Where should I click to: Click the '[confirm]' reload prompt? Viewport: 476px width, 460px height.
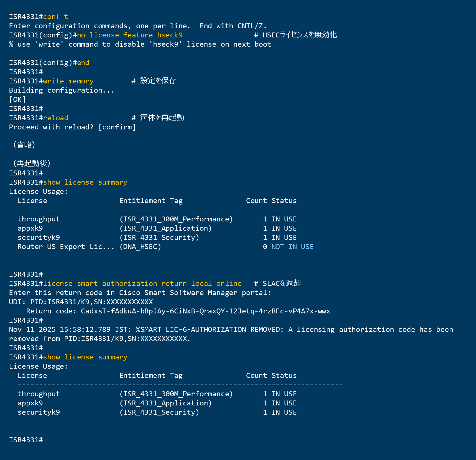[117, 127]
